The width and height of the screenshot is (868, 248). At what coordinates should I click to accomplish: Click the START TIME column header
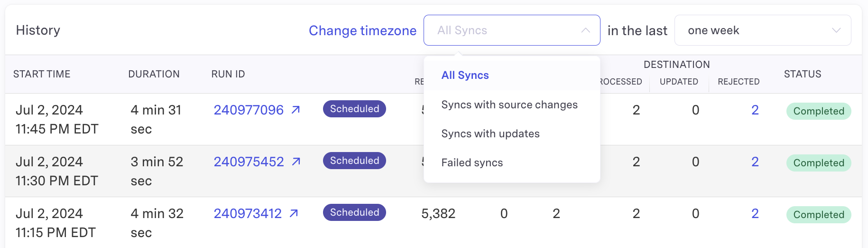(x=42, y=74)
